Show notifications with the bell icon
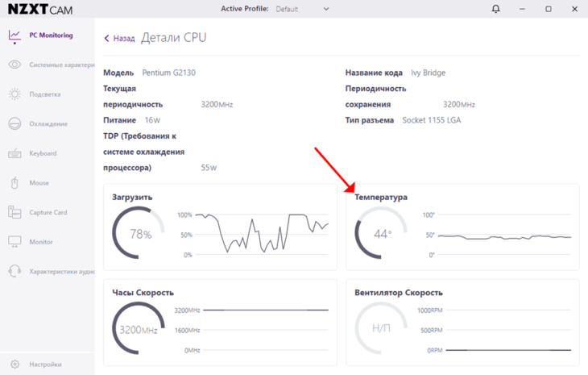588x375 pixels. [495, 9]
